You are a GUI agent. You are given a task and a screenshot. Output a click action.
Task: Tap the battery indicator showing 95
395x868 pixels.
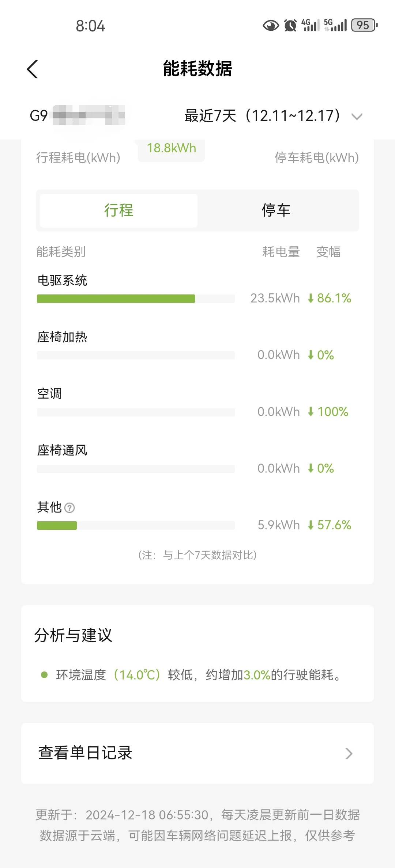364,25
